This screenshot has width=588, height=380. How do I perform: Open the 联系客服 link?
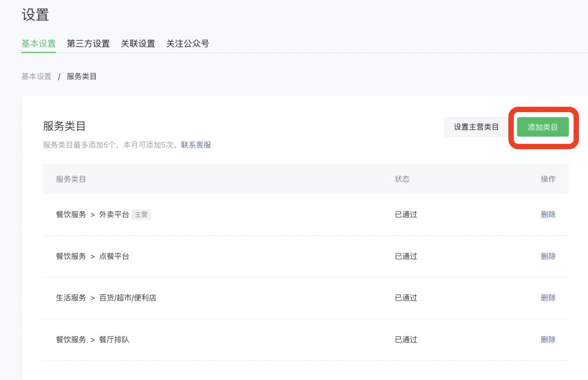(x=196, y=145)
